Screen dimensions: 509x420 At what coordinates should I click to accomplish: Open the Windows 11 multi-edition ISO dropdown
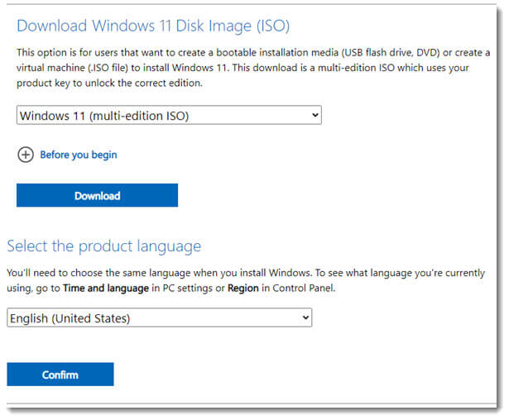[x=169, y=115]
